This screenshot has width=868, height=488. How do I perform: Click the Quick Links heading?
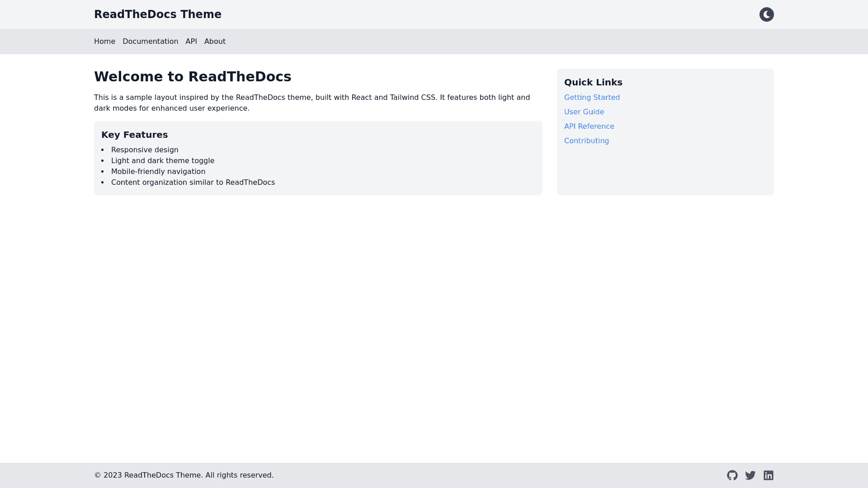click(x=593, y=82)
